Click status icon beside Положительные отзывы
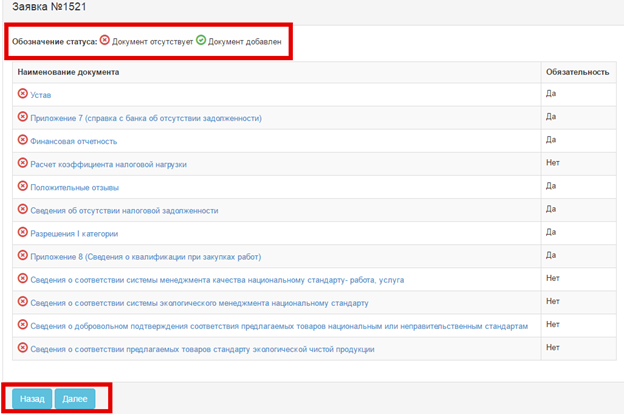 pyautogui.click(x=23, y=186)
